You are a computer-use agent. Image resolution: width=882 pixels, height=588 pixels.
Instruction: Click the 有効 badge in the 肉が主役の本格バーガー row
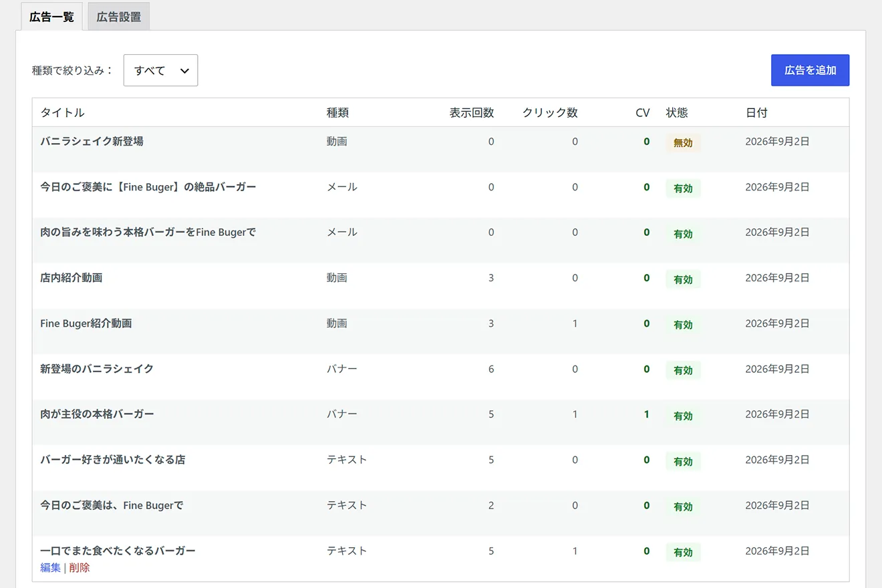[683, 416]
